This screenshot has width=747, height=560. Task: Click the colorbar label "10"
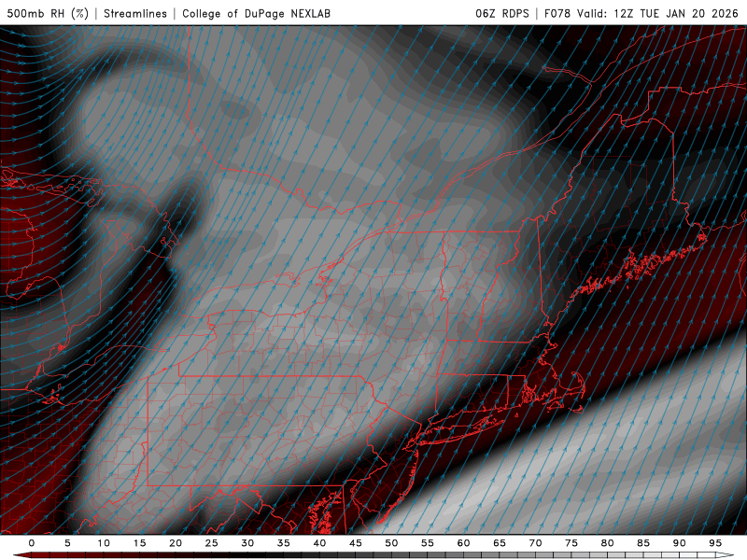104,543
